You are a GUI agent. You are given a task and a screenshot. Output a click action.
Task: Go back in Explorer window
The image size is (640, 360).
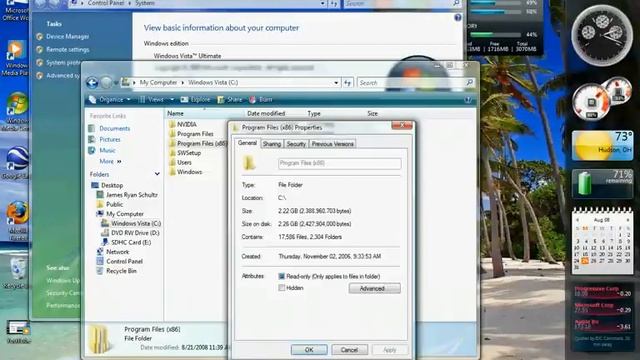92,83
